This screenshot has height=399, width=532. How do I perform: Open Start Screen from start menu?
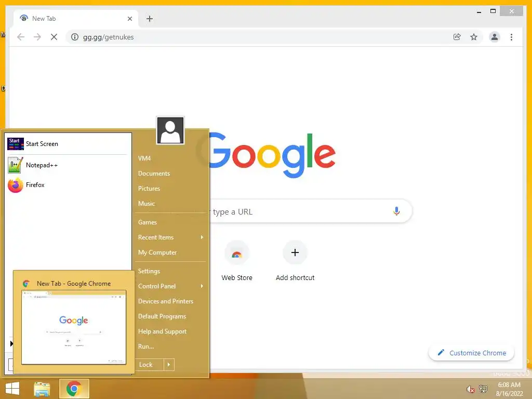pos(68,144)
